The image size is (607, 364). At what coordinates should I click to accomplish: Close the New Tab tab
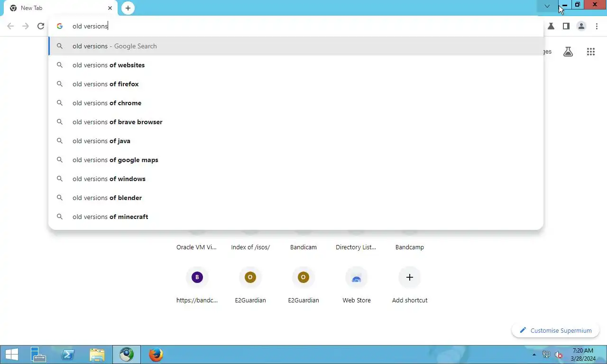pos(110,8)
